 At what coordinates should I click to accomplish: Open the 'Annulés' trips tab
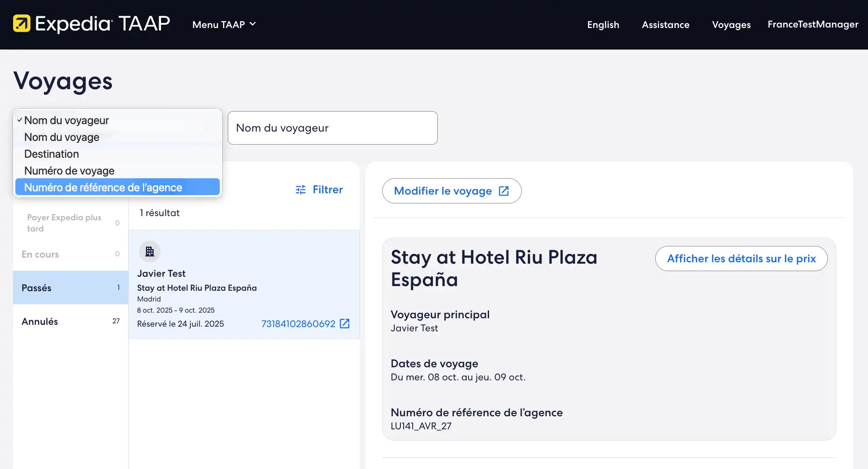pyautogui.click(x=71, y=321)
